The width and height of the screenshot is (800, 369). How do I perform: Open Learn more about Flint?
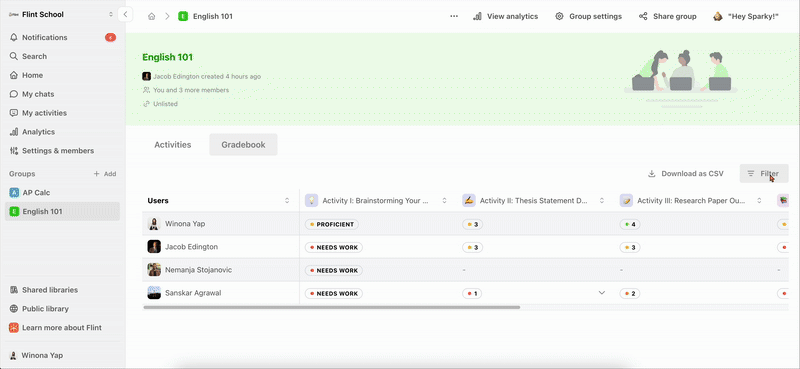[62, 328]
